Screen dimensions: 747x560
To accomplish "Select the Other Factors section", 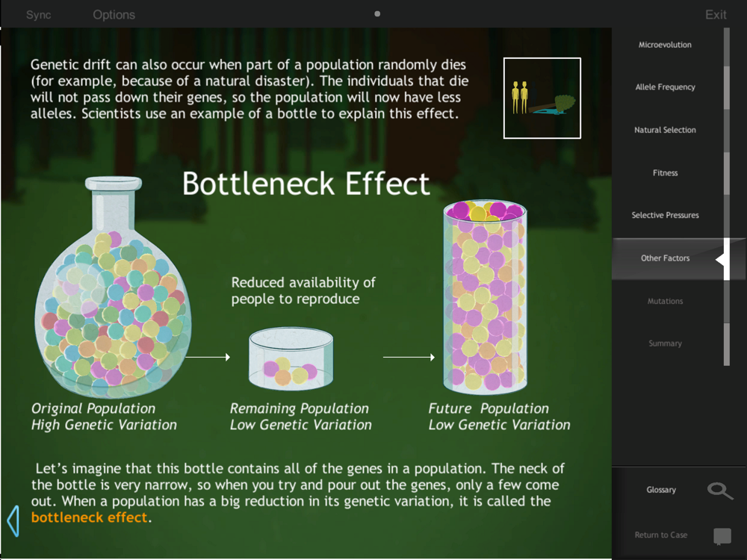I will coord(665,258).
